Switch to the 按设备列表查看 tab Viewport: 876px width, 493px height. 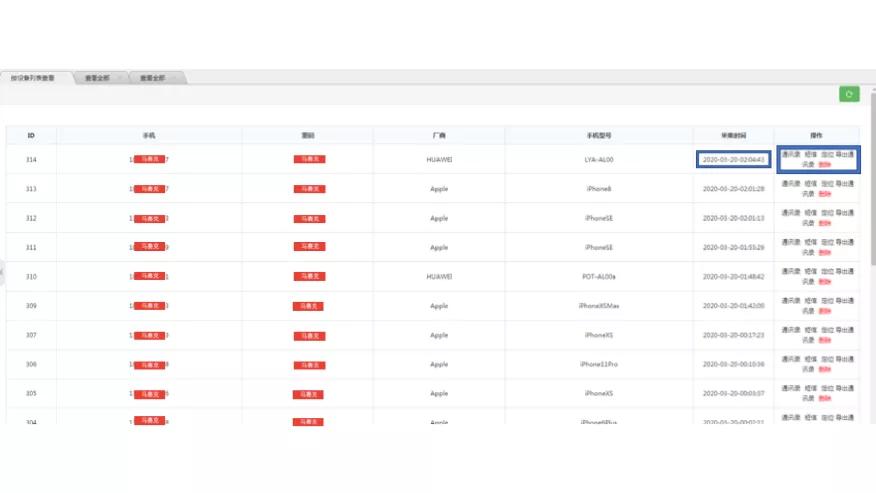[34, 78]
